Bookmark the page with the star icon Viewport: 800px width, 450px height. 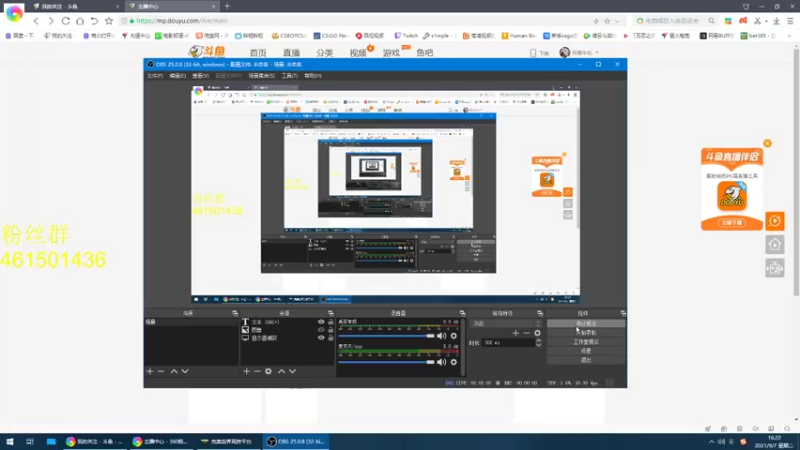click(x=109, y=21)
